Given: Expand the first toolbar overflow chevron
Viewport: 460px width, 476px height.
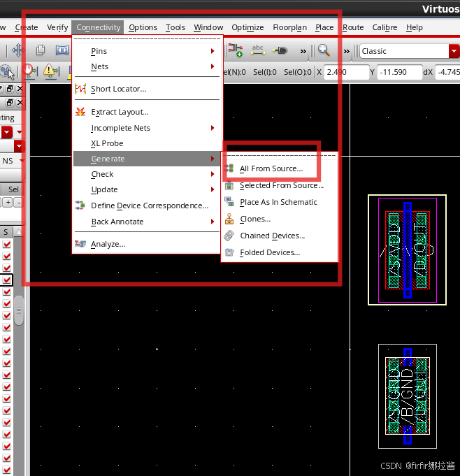Looking at the screenshot, I should click(303, 51).
